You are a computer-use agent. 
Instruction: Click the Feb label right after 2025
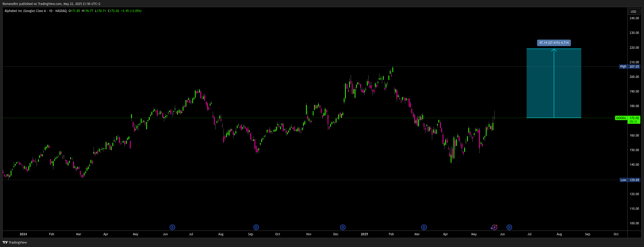point(391,234)
